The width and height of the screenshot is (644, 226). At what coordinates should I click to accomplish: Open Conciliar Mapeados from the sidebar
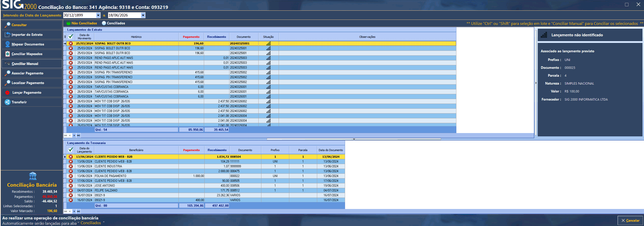(x=32, y=54)
